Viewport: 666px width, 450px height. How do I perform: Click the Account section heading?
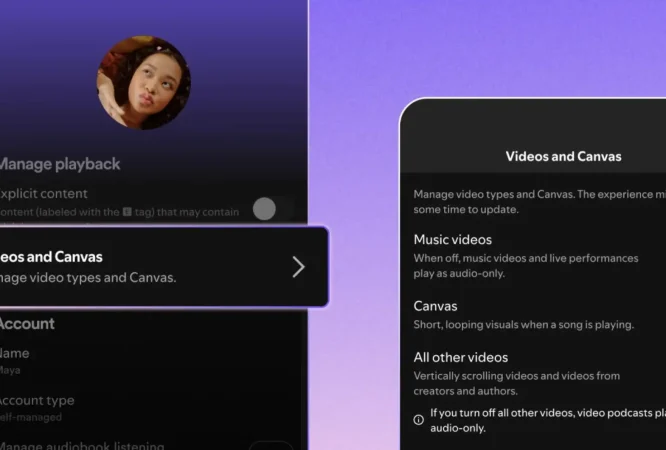tap(27, 324)
